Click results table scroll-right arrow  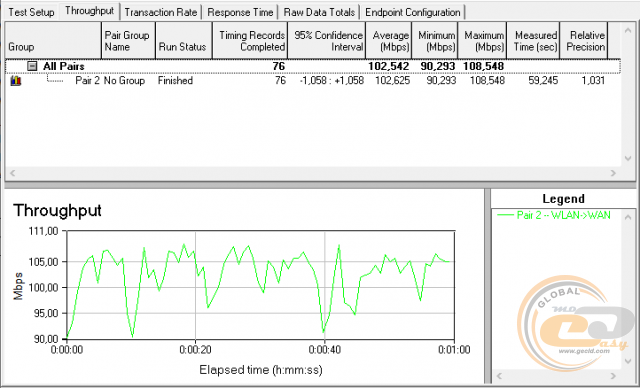point(613,173)
